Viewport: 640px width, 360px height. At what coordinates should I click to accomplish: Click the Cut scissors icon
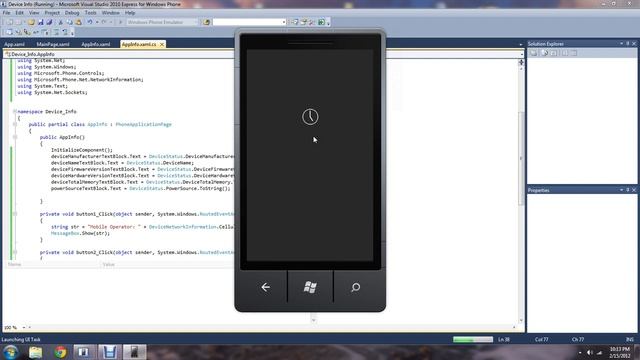[60, 22]
